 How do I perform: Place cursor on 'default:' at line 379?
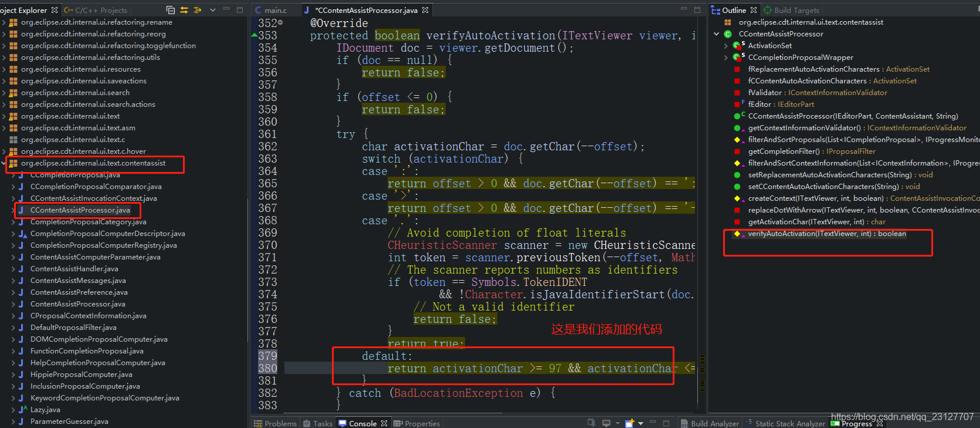[387, 356]
